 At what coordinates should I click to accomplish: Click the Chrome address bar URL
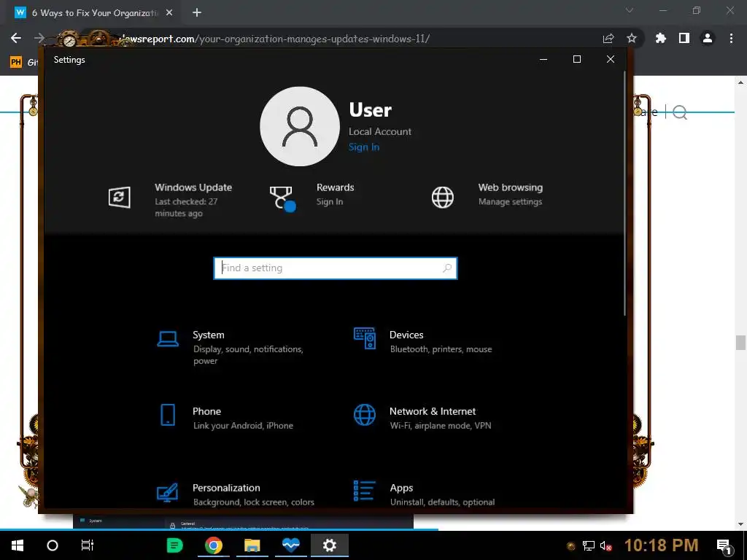pyautogui.click(x=274, y=39)
